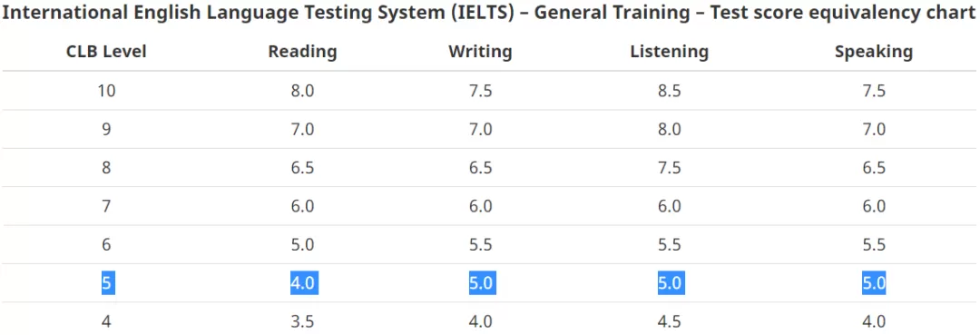Image resolution: width=980 pixels, height=335 pixels.
Task: Click the Writing column header
Action: (x=480, y=51)
